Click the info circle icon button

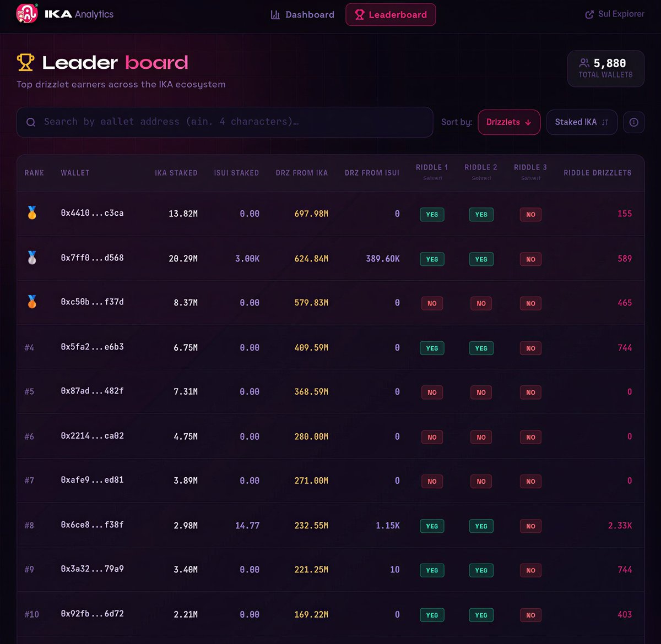coord(633,122)
